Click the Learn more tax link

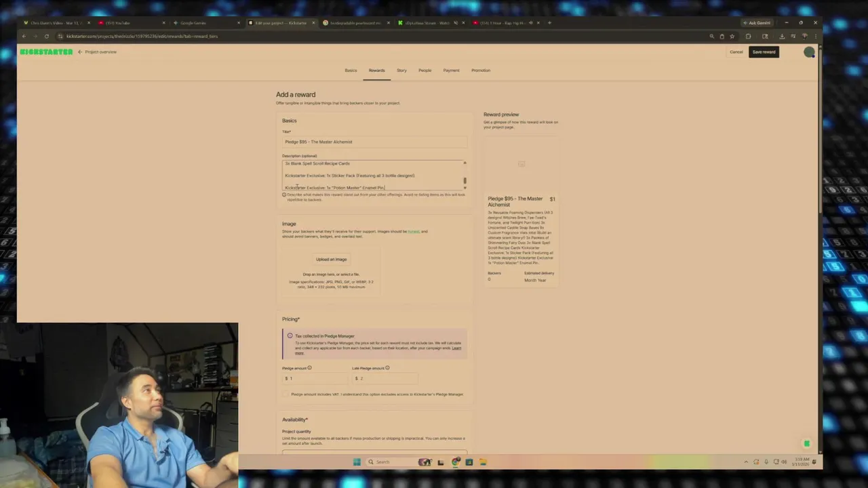point(456,348)
